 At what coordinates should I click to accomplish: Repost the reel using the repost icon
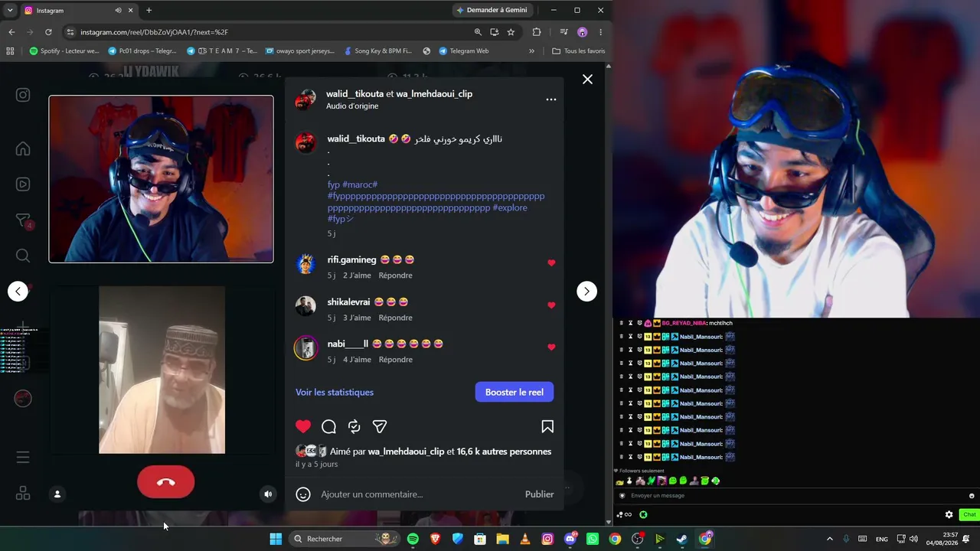coord(354,426)
